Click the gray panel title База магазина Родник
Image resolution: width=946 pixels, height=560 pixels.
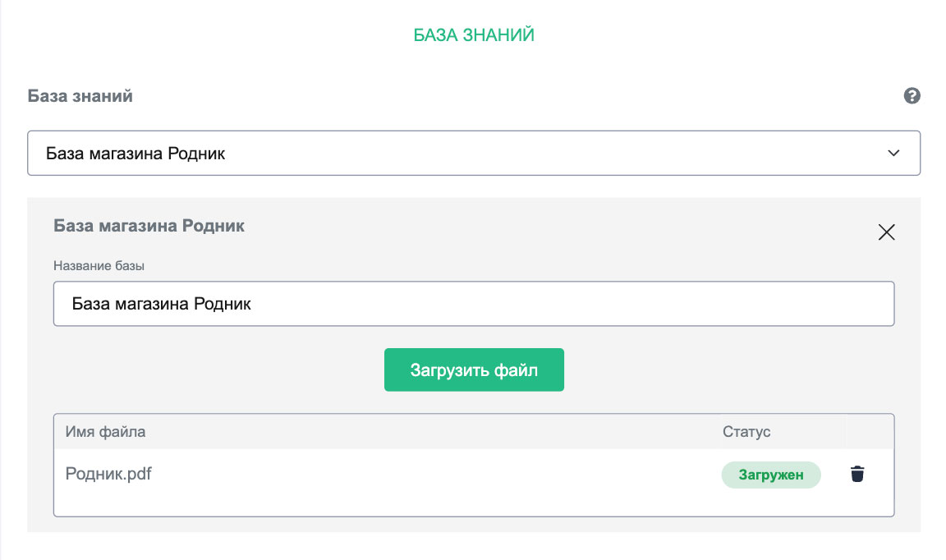[149, 226]
